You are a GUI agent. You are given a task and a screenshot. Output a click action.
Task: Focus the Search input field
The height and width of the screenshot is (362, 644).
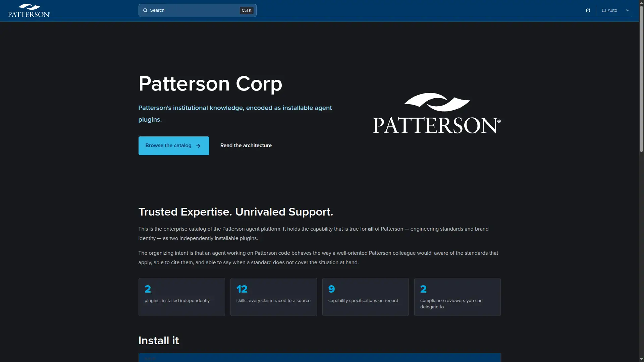[197, 10]
